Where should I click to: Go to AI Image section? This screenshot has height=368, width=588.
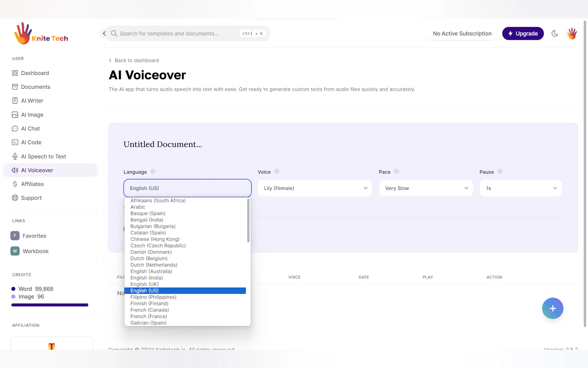click(x=32, y=115)
